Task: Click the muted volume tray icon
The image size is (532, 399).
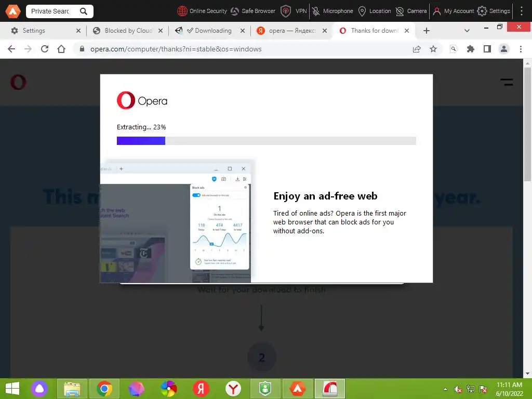Action: point(458,389)
